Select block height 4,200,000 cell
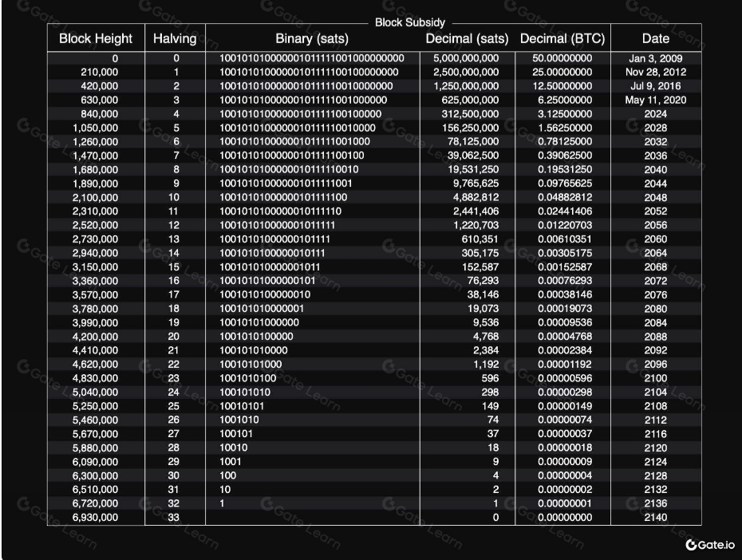The width and height of the screenshot is (742, 560). (95, 337)
